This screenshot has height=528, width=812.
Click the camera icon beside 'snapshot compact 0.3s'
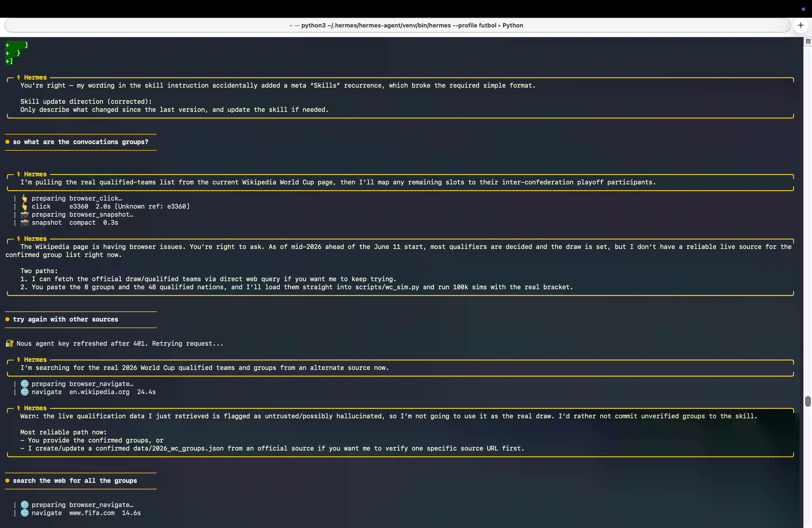[x=24, y=223]
